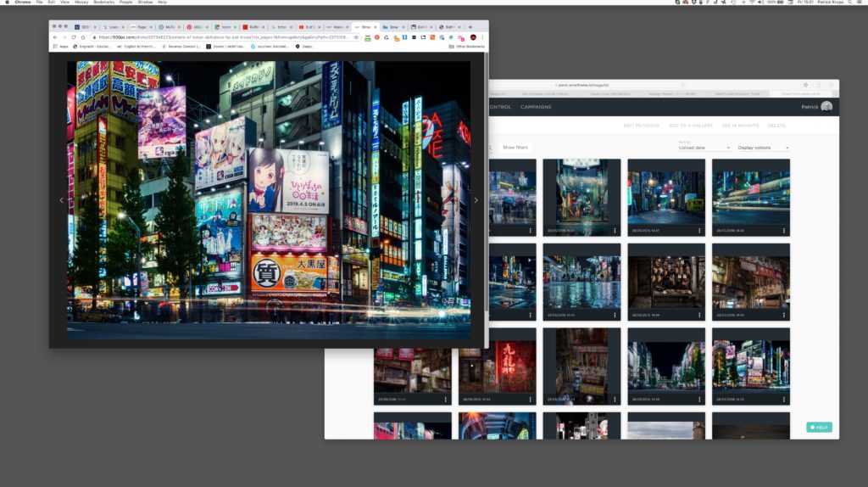Open the Bookmarks menu in menu bar
The width and height of the screenshot is (868, 487).
[x=103, y=3]
